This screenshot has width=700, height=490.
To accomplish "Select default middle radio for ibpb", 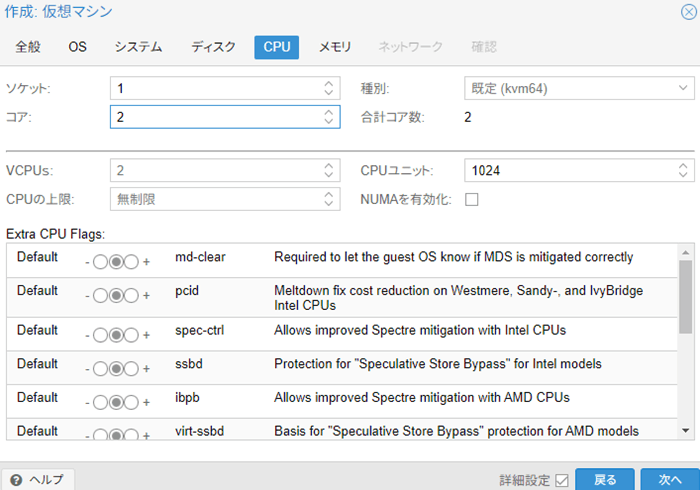I will tap(116, 403).
